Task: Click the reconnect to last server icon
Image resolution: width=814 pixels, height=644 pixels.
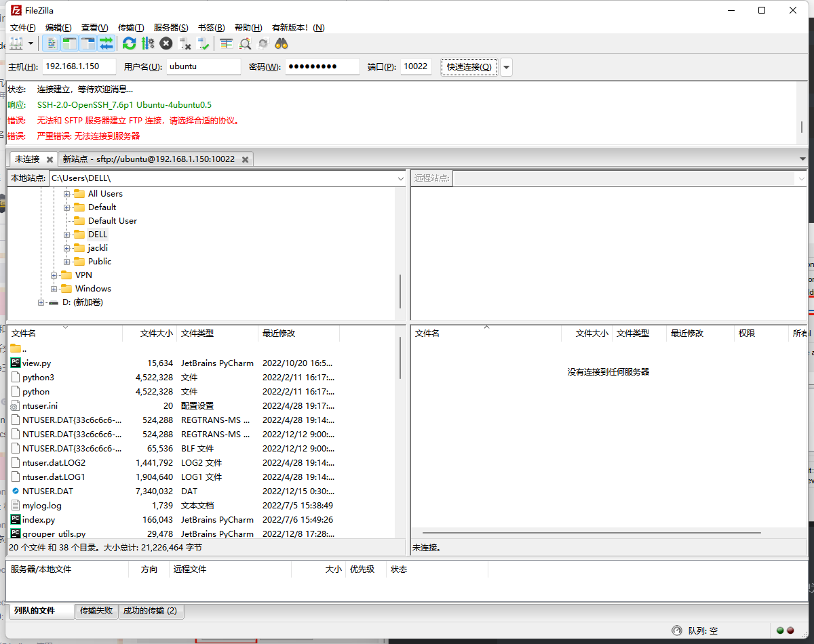Action: click(x=203, y=43)
